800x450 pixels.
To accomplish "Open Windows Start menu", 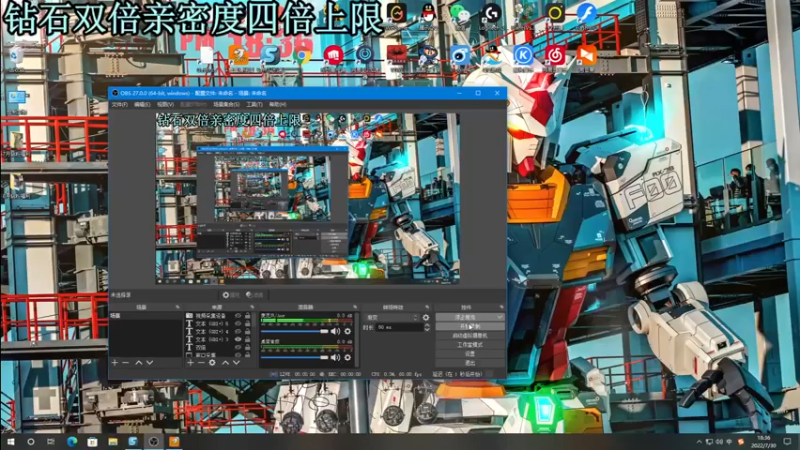I will pos(10,441).
